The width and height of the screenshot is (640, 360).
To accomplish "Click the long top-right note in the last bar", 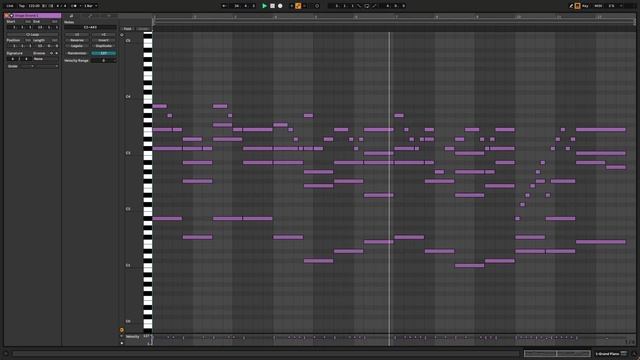I will pyautogui.click(x=600, y=130).
